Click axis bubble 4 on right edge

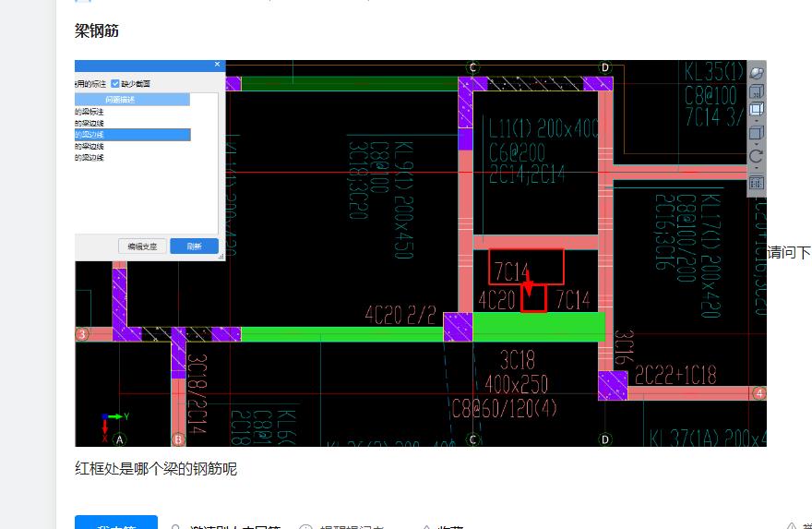[759, 393]
